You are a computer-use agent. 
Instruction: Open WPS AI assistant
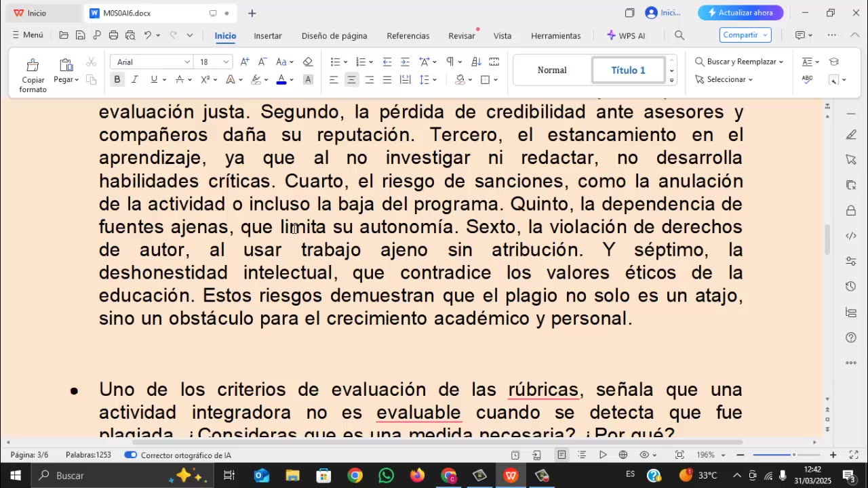coord(626,35)
